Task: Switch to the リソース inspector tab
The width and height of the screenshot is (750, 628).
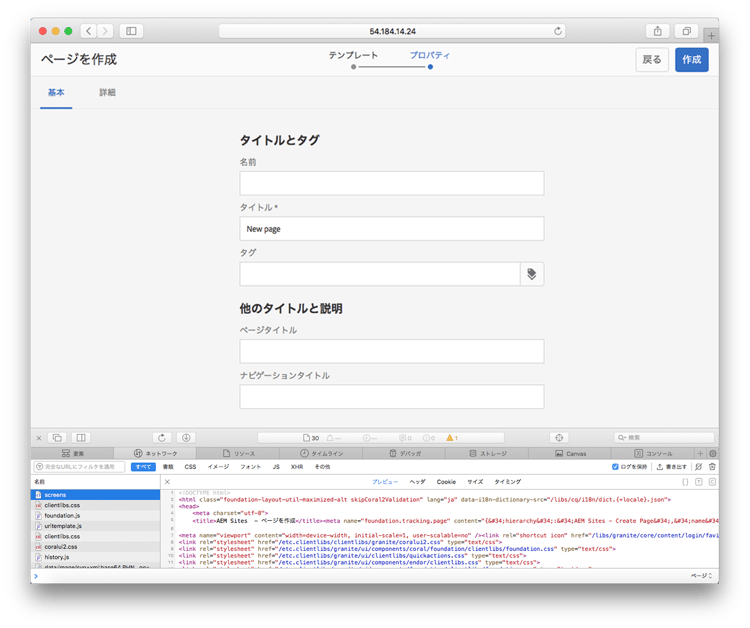Action: point(238,453)
